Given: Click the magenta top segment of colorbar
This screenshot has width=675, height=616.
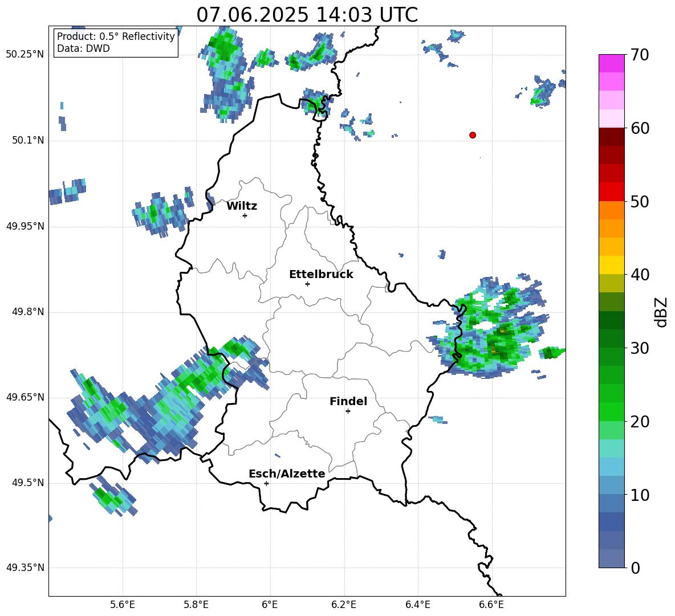Looking at the screenshot, I should (x=611, y=63).
